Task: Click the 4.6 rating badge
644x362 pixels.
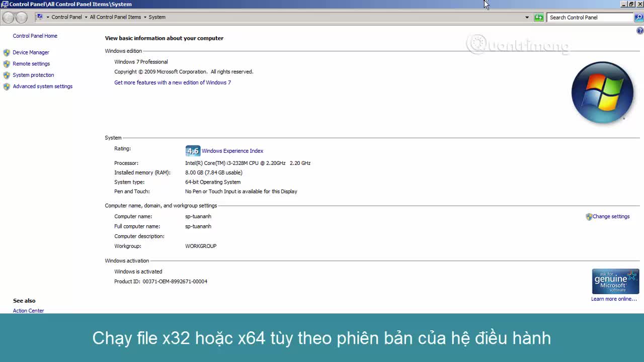Action: click(193, 151)
